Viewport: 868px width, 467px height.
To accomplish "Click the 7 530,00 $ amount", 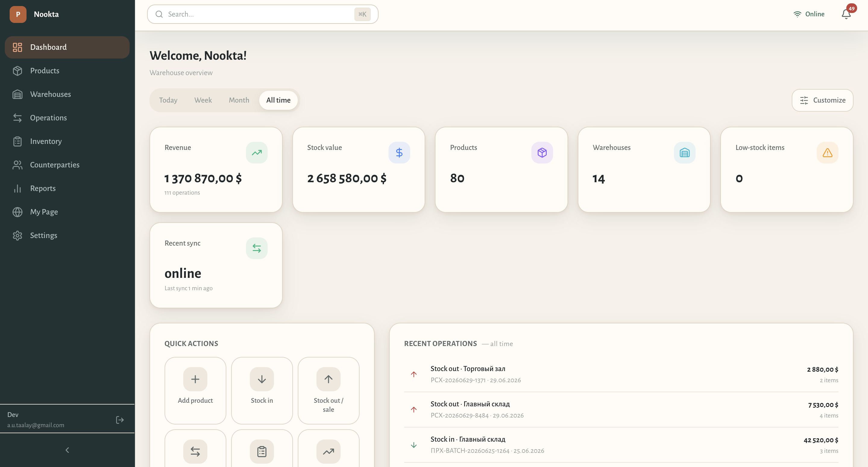I will [x=823, y=405].
